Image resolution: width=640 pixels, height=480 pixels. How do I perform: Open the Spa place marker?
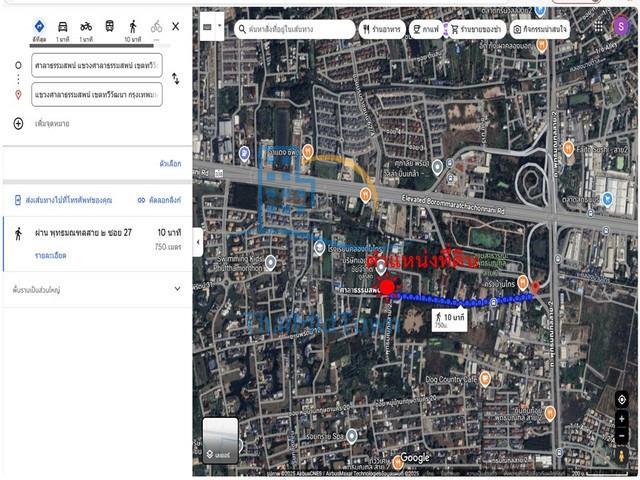click(351, 436)
